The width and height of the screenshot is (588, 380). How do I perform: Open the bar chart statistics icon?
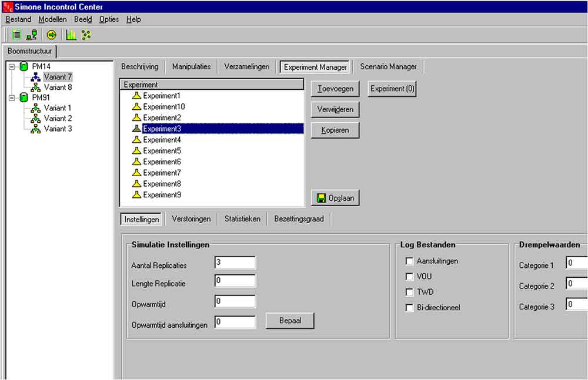(x=71, y=35)
